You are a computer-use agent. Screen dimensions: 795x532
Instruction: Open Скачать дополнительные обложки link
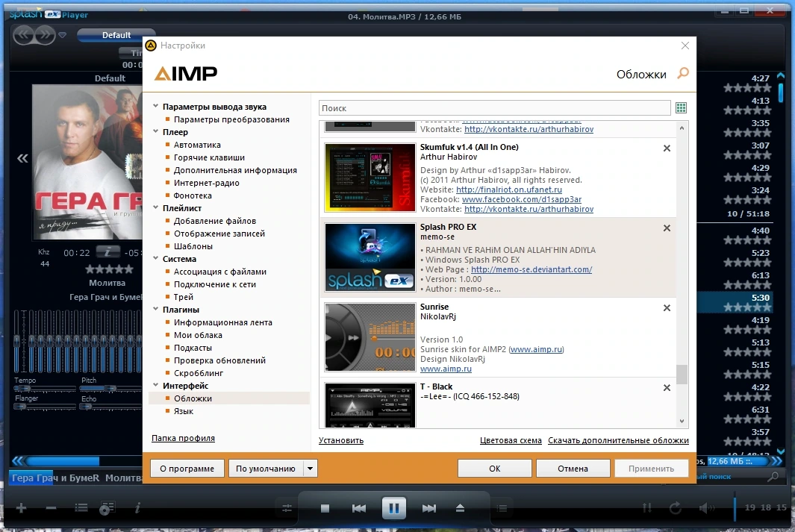[x=619, y=440]
